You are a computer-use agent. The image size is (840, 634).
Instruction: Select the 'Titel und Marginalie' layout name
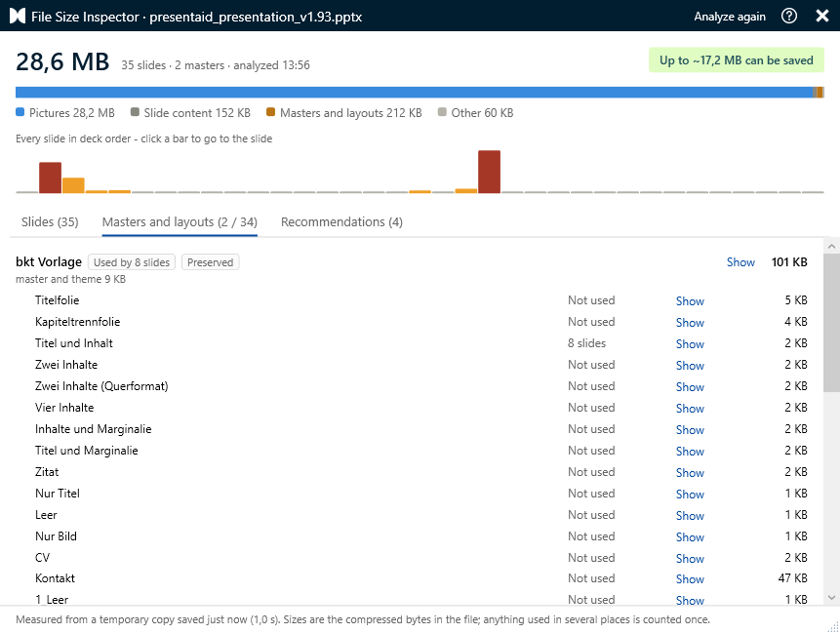pos(86,451)
